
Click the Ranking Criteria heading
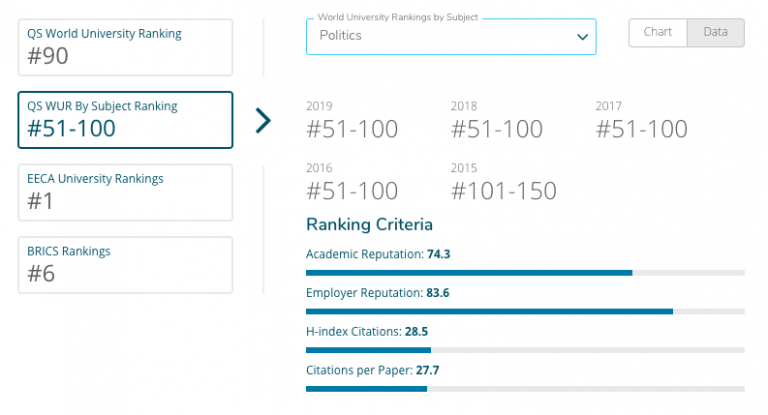point(369,224)
